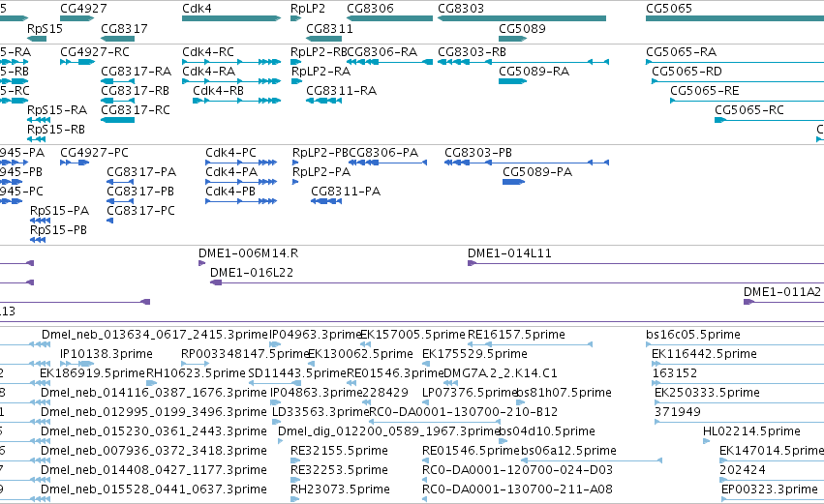
Task: Click BAC clone DME1-006M14.R
Action: pyautogui.click(x=249, y=253)
